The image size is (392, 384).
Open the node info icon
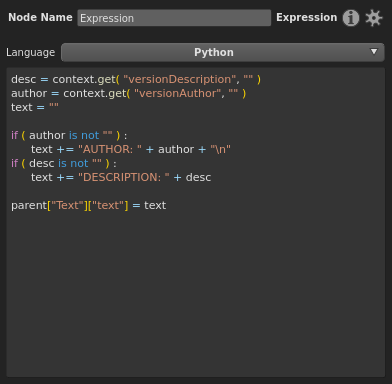(351, 18)
